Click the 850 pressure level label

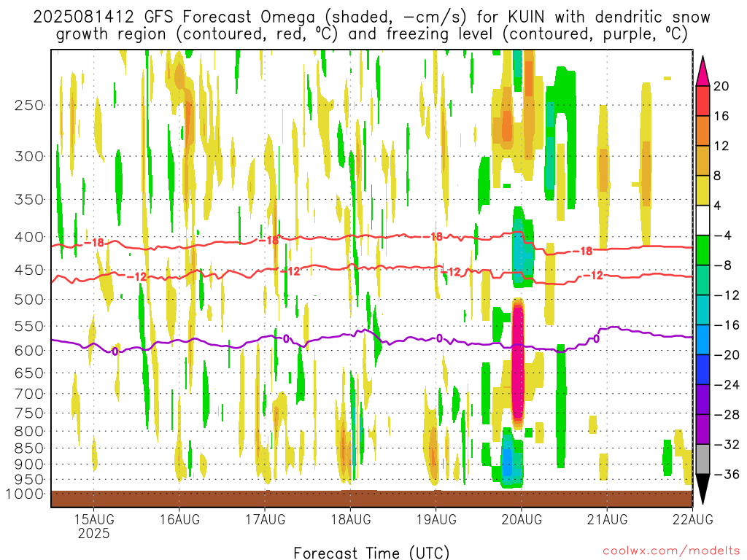[29, 448]
